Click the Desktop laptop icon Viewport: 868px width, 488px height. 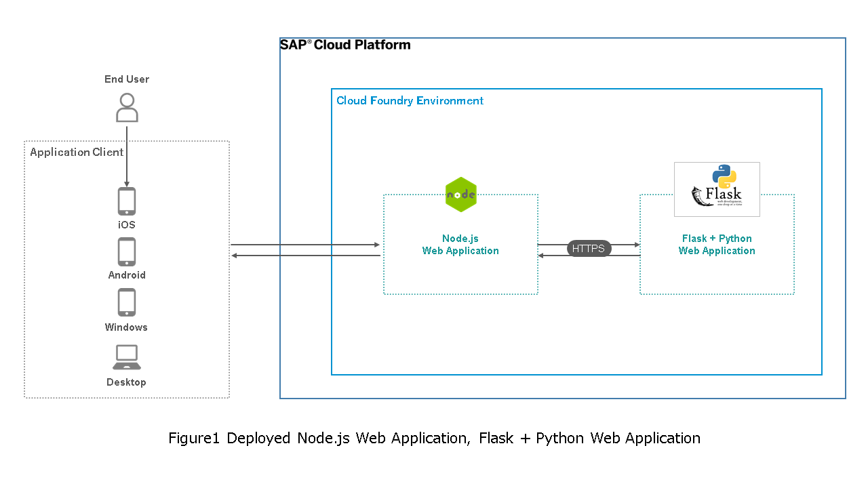click(x=126, y=357)
